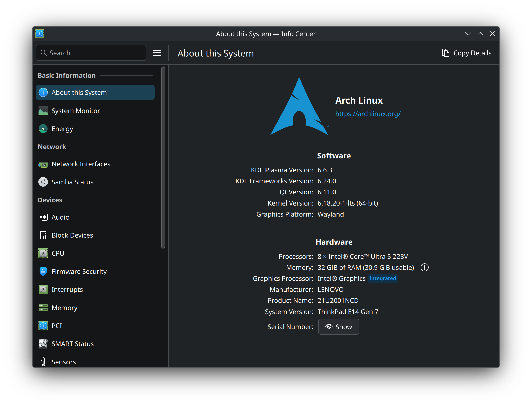Open the Memory page in sidebar
This screenshot has height=406, width=532.
(x=95, y=308)
